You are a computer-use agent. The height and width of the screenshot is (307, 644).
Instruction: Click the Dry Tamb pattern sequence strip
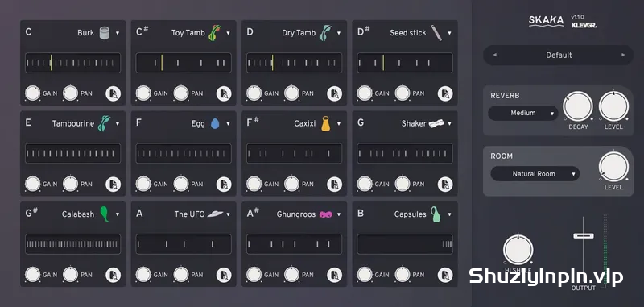pyautogui.click(x=294, y=63)
